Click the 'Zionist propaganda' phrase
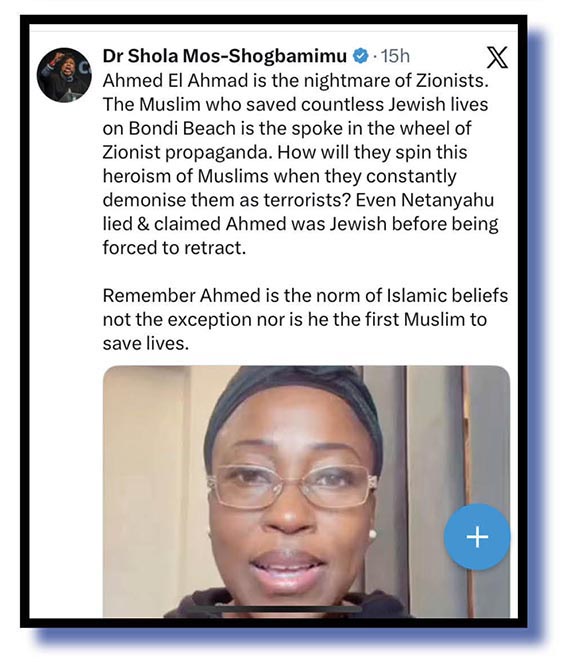The height and width of the screenshot is (662, 567). click(x=185, y=153)
